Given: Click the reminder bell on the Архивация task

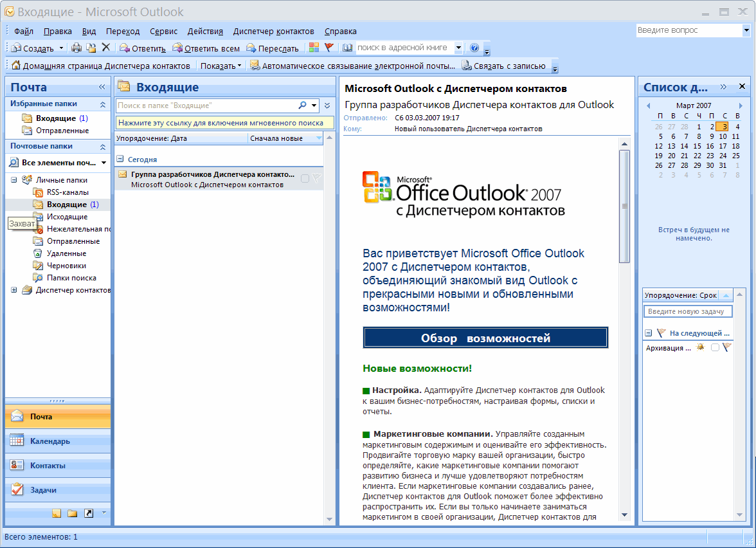Looking at the screenshot, I should [701, 347].
